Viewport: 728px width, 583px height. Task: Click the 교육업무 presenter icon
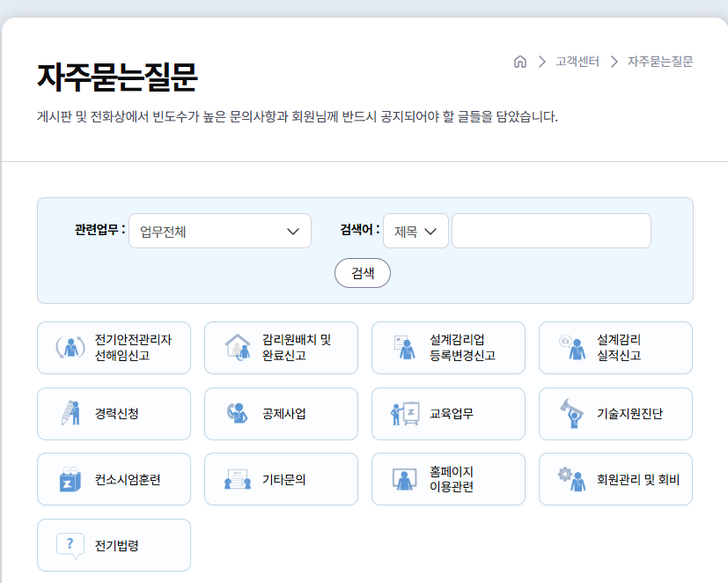(405, 413)
